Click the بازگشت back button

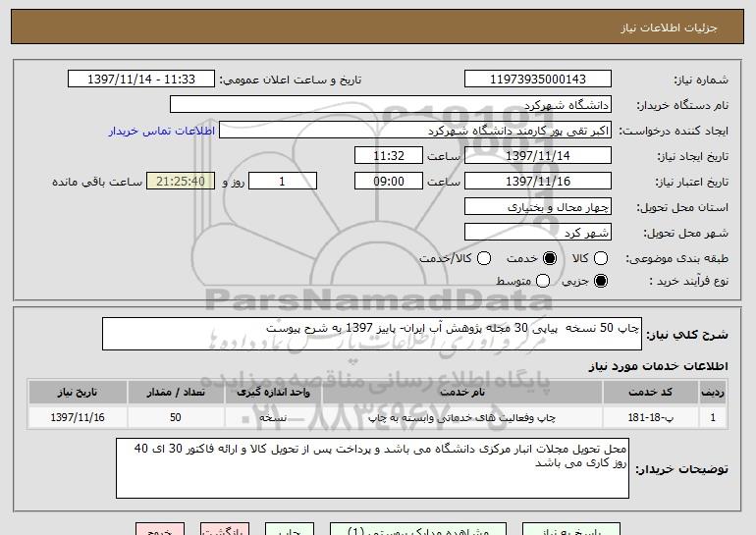click(x=225, y=529)
